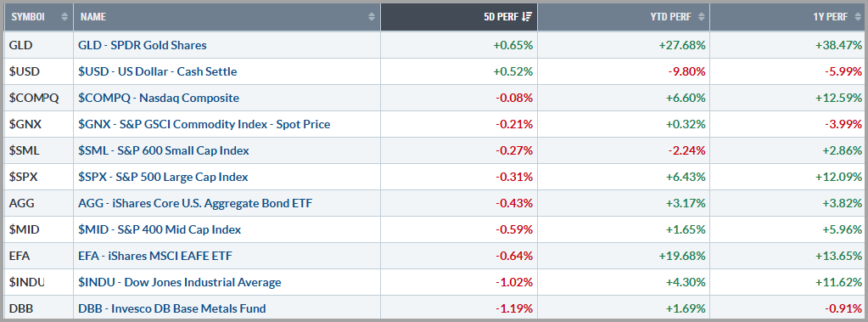Sort table by SYMBOL column header
The height and width of the screenshot is (322, 868).
[x=39, y=17]
